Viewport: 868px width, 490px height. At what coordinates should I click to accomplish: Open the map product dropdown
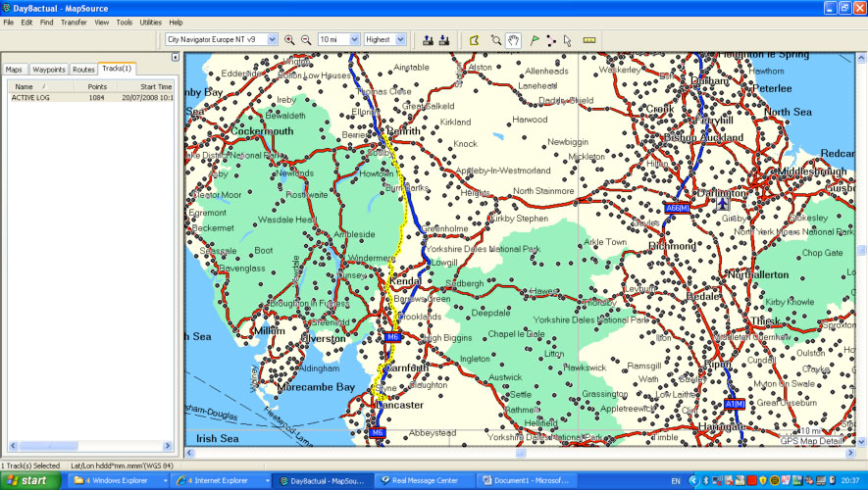[272, 40]
